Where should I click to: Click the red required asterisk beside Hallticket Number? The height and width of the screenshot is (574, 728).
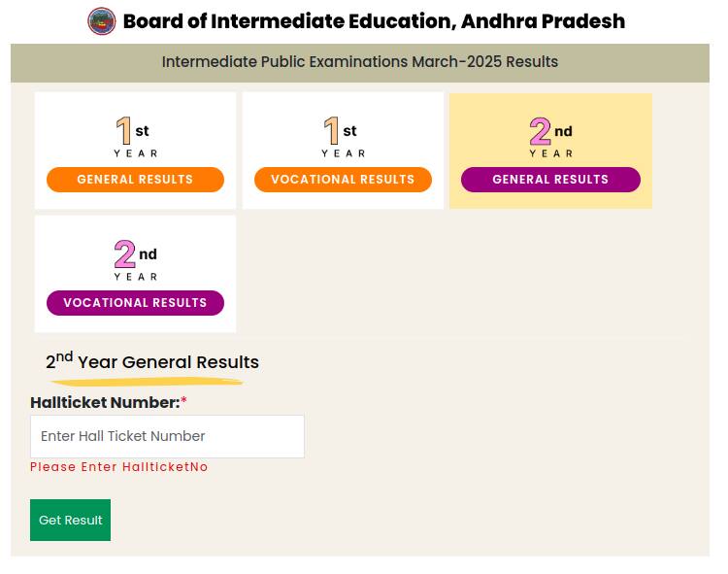183,400
